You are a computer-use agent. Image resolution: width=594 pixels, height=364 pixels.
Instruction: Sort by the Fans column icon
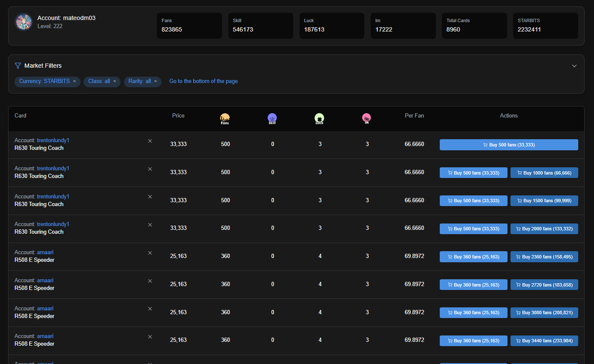[225, 119]
